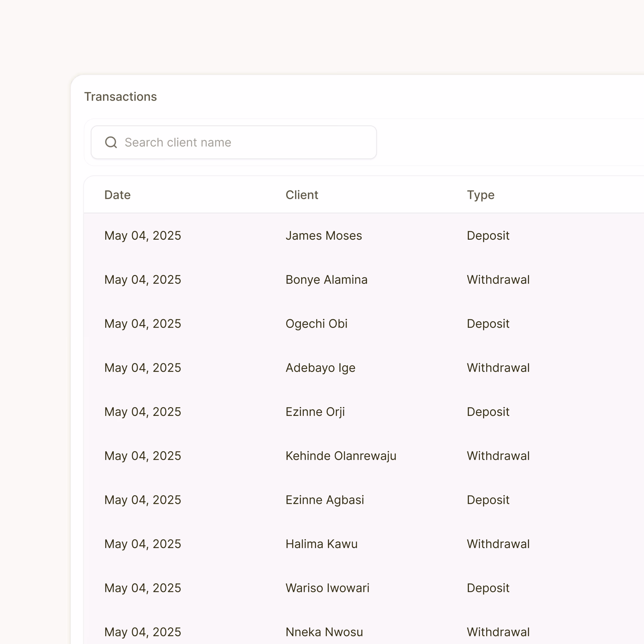This screenshot has height=644, width=644.
Task: Click Kehinde Olanrewaju client name
Action: (341, 456)
